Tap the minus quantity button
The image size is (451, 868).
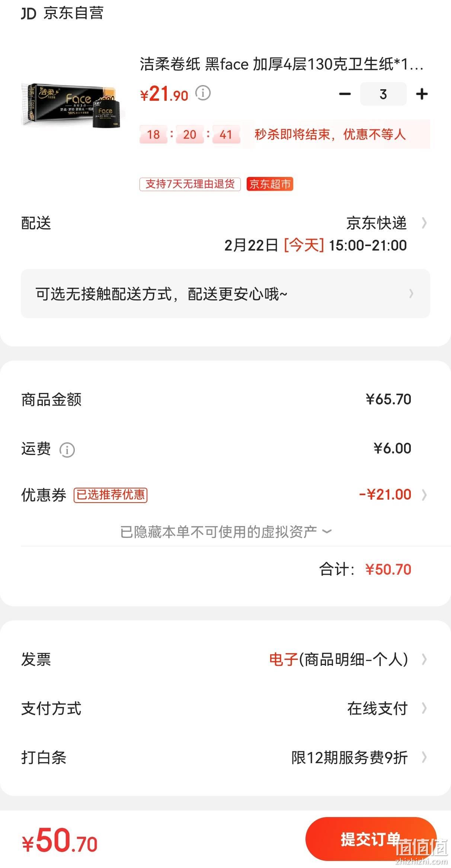345,94
